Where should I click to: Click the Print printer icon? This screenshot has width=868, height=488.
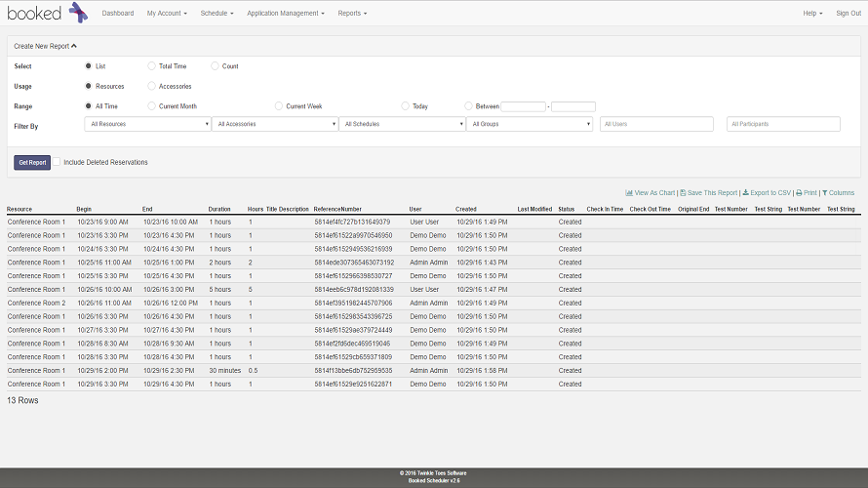coord(799,193)
